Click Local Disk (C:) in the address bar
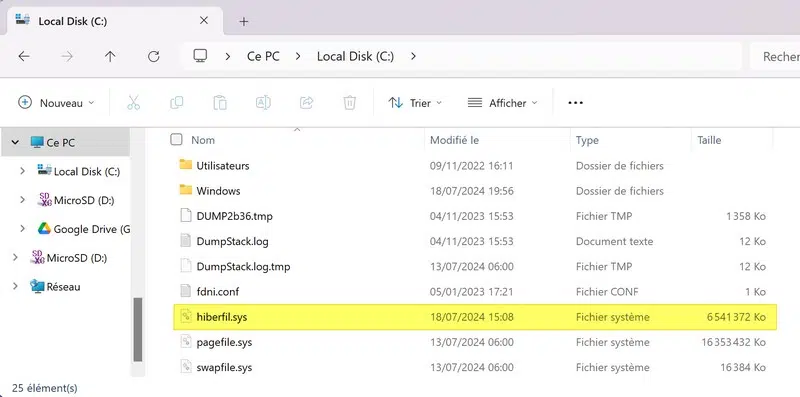 click(x=356, y=56)
